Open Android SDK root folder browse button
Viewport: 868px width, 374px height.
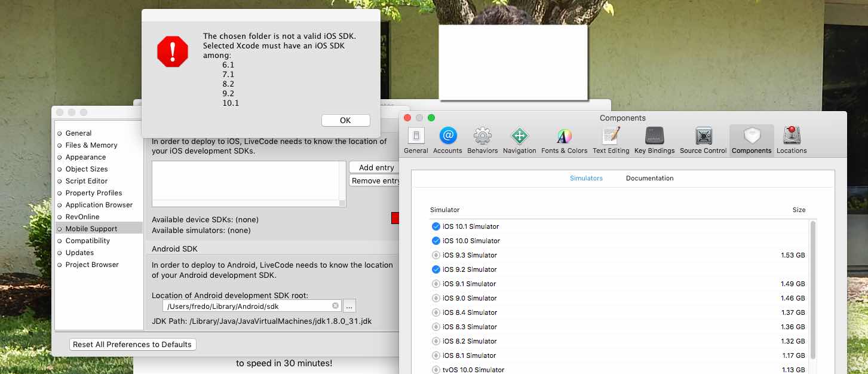[x=350, y=306]
